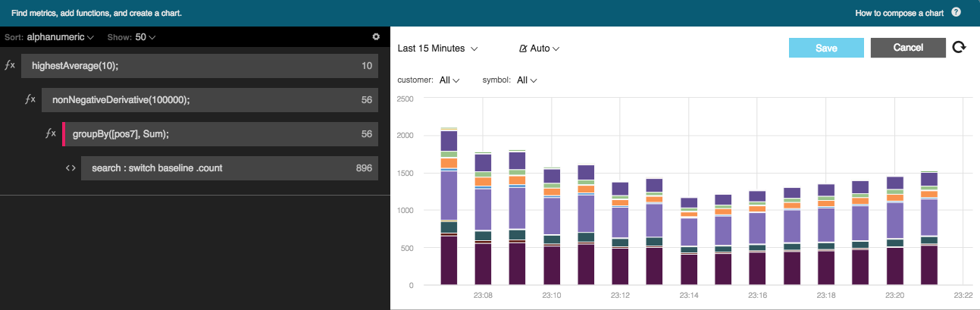This screenshot has width=980, height=310.
Task: Click the Find metrics header text
Action: click(96, 13)
